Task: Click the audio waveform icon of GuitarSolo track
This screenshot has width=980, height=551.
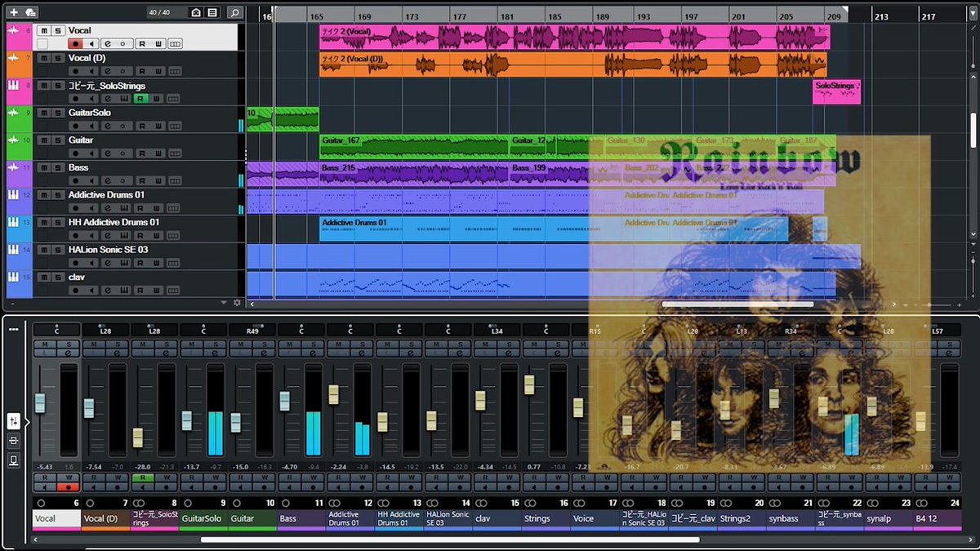Action: [13, 113]
